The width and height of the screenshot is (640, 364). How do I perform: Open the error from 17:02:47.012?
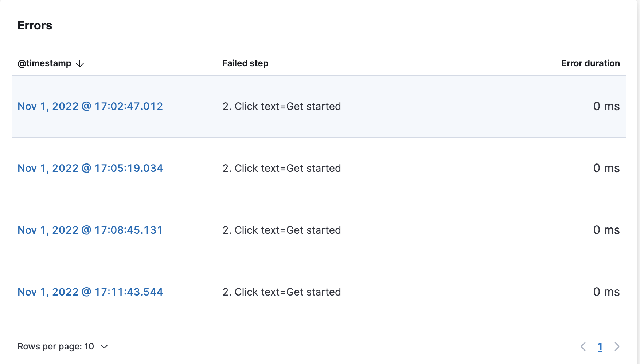click(90, 106)
